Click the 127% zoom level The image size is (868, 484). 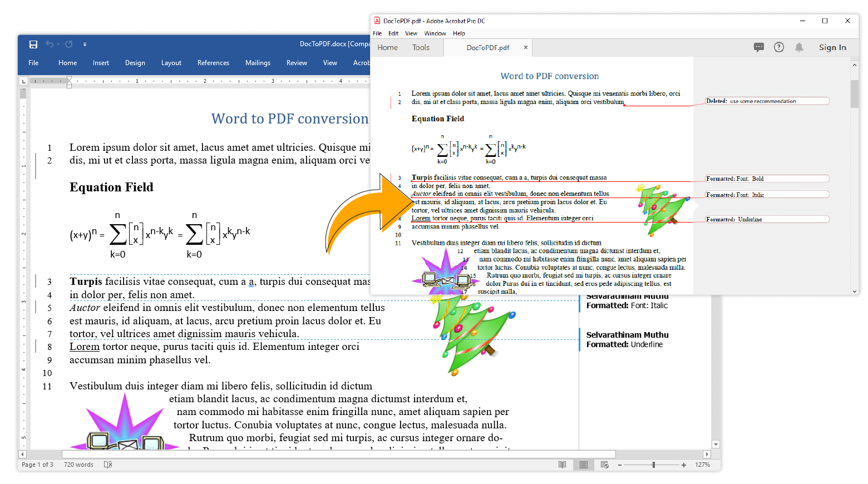pyautogui.click(x=702, y=465)
